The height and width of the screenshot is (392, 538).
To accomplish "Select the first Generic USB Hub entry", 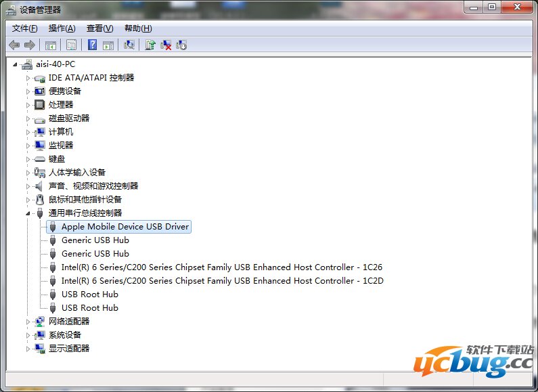I will pos(95,240).
